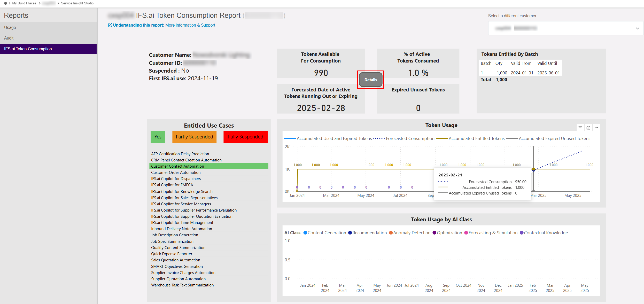Select IFS.ai Copilot for Supplier Quotation Evaluation
644x304 pixels.
point(192,216)
